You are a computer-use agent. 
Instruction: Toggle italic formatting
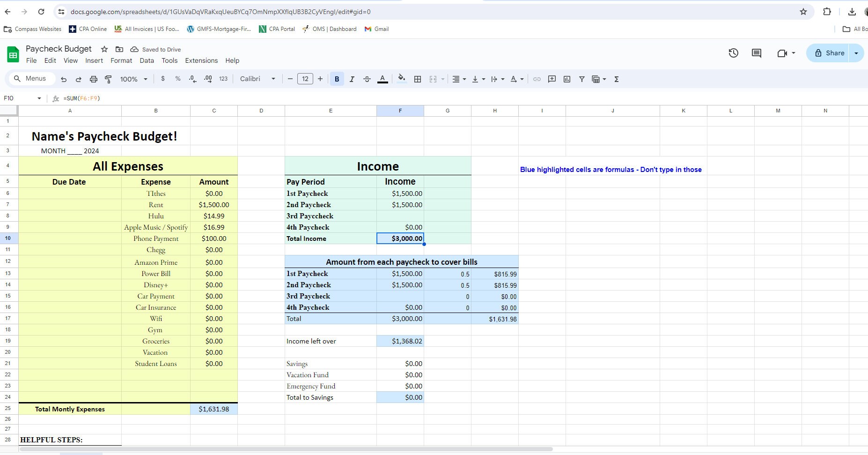(x=352, y=79)
